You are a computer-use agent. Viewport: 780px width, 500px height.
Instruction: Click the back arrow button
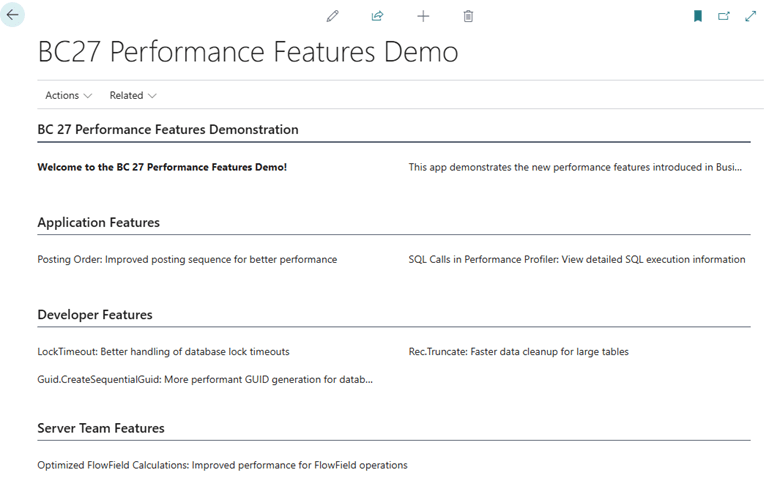click(13, 16)
